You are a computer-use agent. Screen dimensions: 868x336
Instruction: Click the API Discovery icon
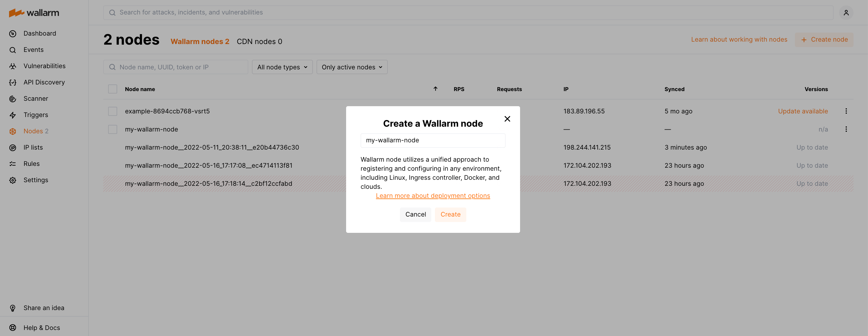(x=12, y=82)
